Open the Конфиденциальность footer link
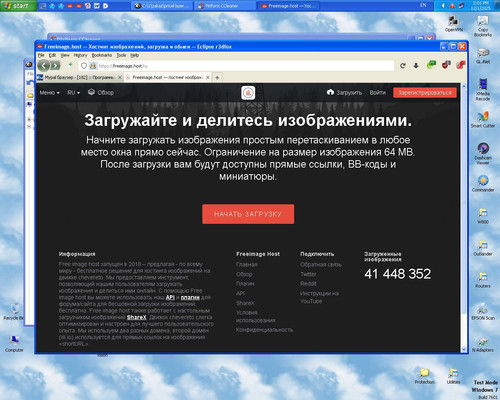The width and height of the screenshot is (500, 400). point(264,330)
